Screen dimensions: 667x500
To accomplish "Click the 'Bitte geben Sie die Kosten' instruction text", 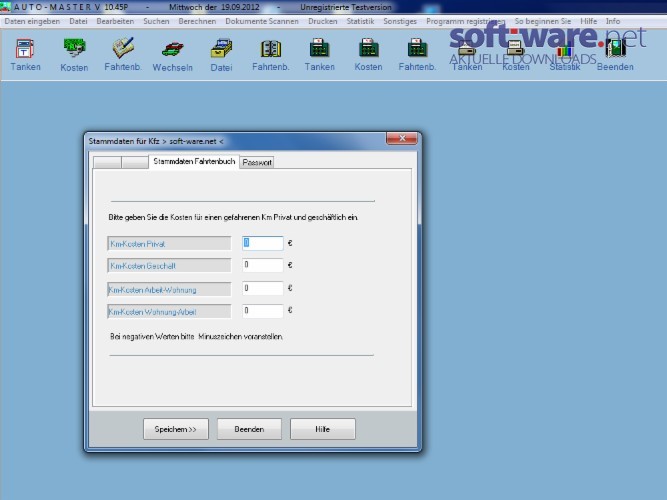I will pos(233,217).
